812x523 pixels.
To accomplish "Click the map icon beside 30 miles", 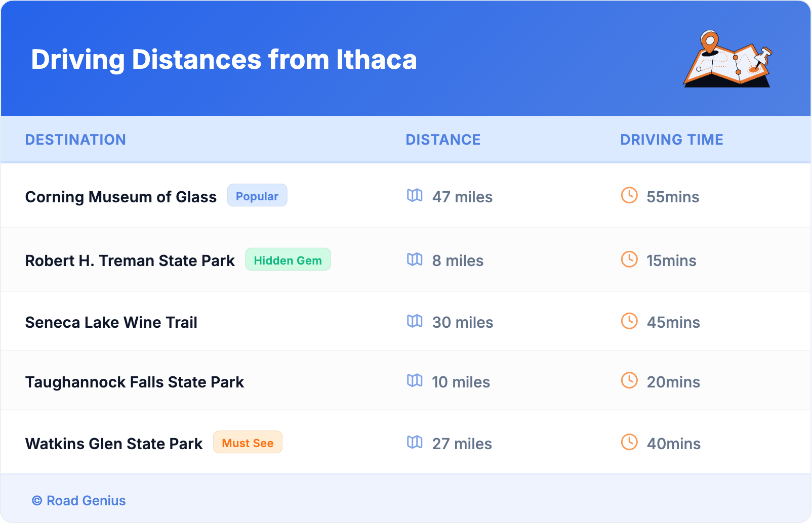I will (415, 321).
